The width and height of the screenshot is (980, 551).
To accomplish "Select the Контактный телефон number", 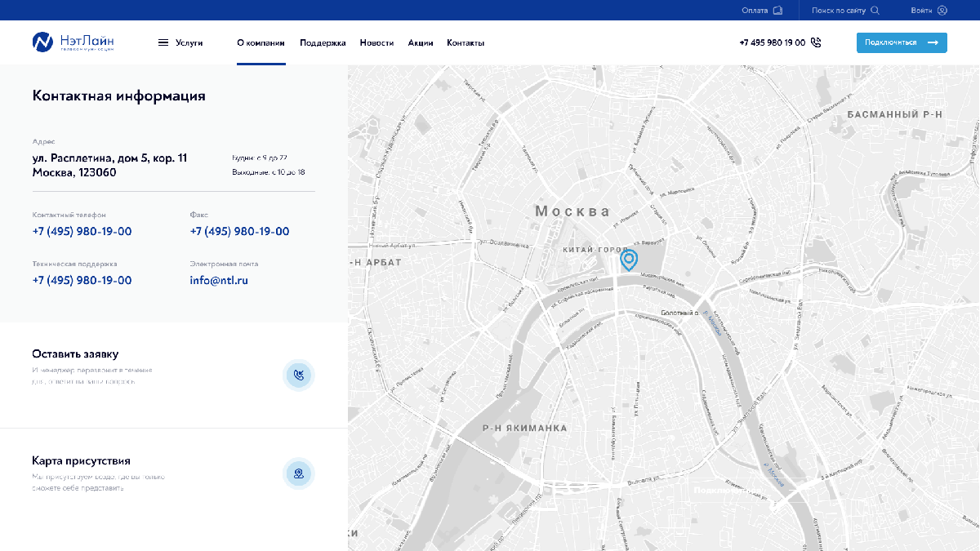I will (x=82, y=232).
